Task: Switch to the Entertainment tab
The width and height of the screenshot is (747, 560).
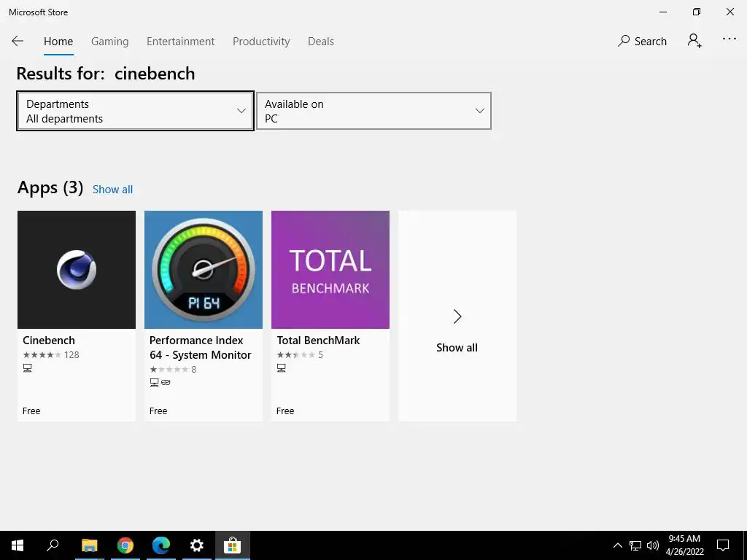Action: pyautogui.click(x=181, y=42)
